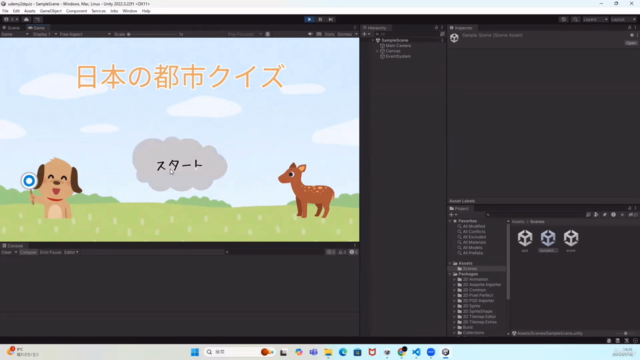Expand the Canvas object in Hierarchy
This screenshot has height=360, width=640.
coord(377,51)
